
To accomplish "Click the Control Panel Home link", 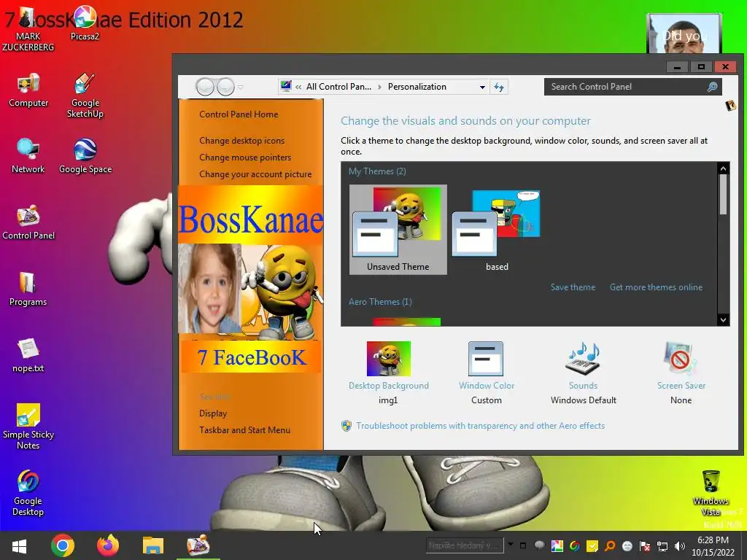I will 239,114.
